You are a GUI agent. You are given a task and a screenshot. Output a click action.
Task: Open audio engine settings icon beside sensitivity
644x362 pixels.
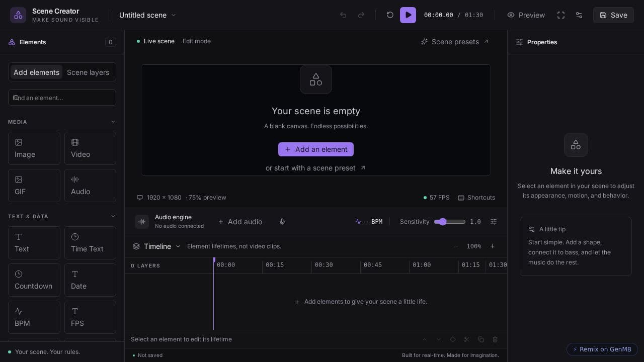pos(494,222)
